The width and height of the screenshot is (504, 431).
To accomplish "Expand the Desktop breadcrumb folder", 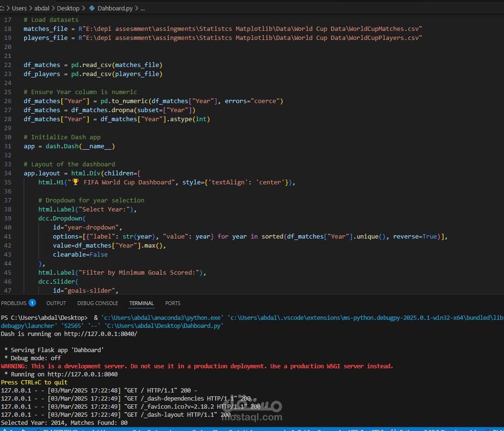I will tap(68, 9).
